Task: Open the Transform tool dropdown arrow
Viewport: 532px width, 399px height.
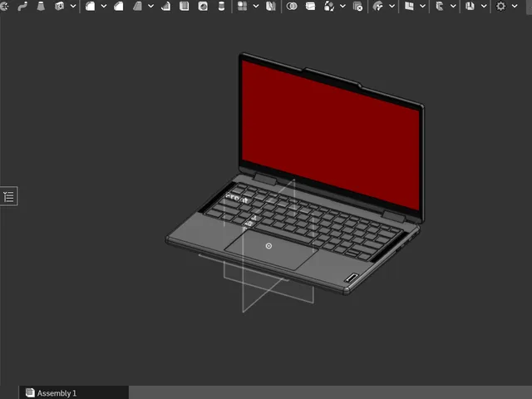Action: (342, 6)
